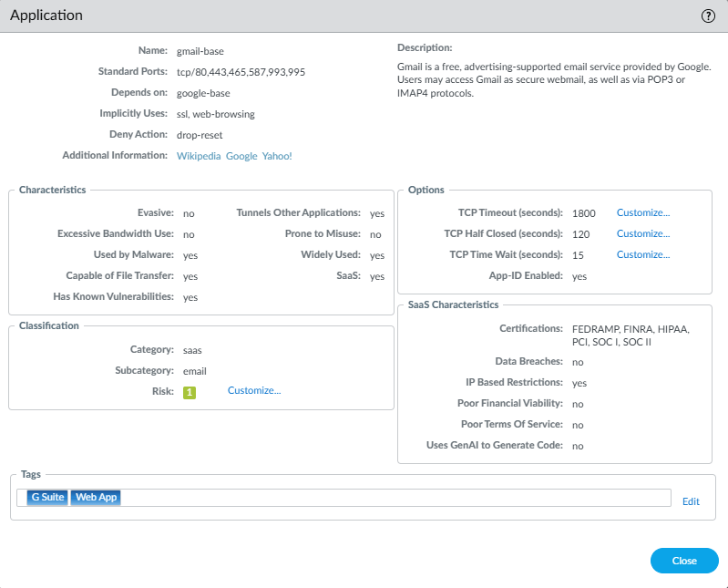Click the Certifications list FEDRAMP, FINRA, HIPAA
The width and height of the screenshot is (728, 588).
pyautogui.click(x=631, y=335)
